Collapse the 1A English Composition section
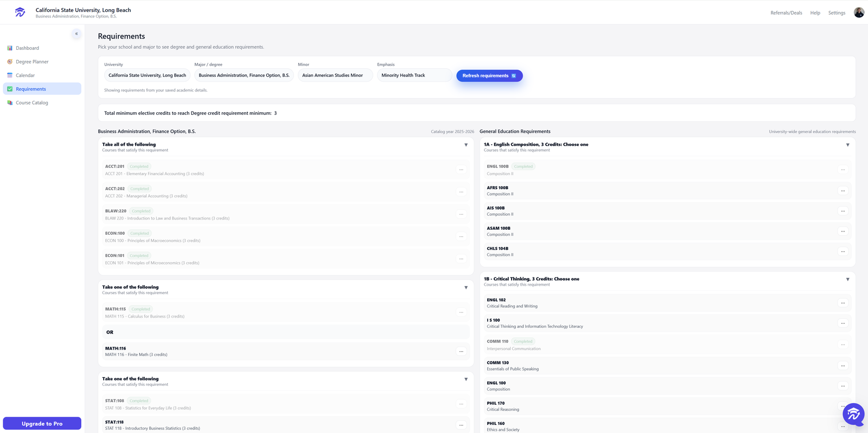 tap(848, 145)
